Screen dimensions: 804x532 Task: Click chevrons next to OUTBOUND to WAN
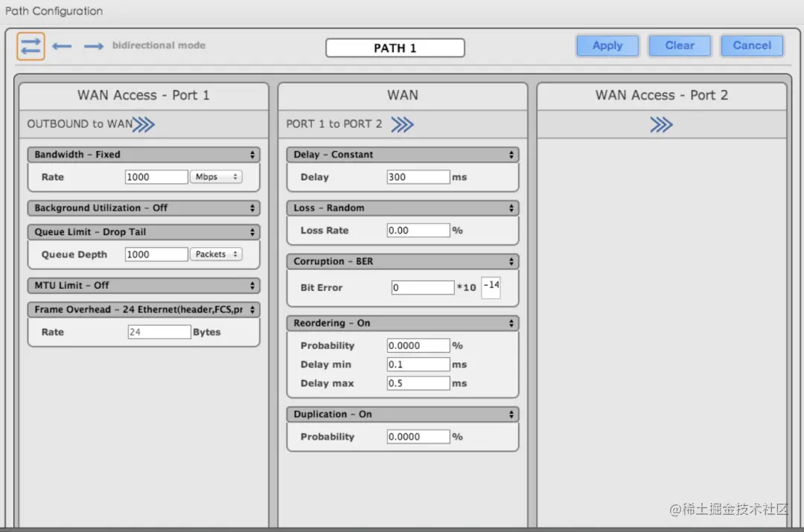coord(144,124)
